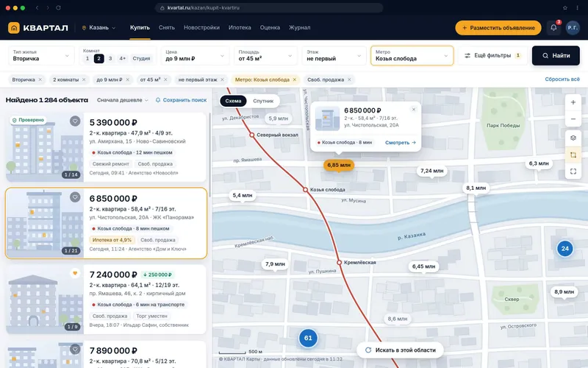Remove the 7 240 000 ₽ listing from favorites
The width and height of the screenshot is (588, 368).
tap(75, 273)
